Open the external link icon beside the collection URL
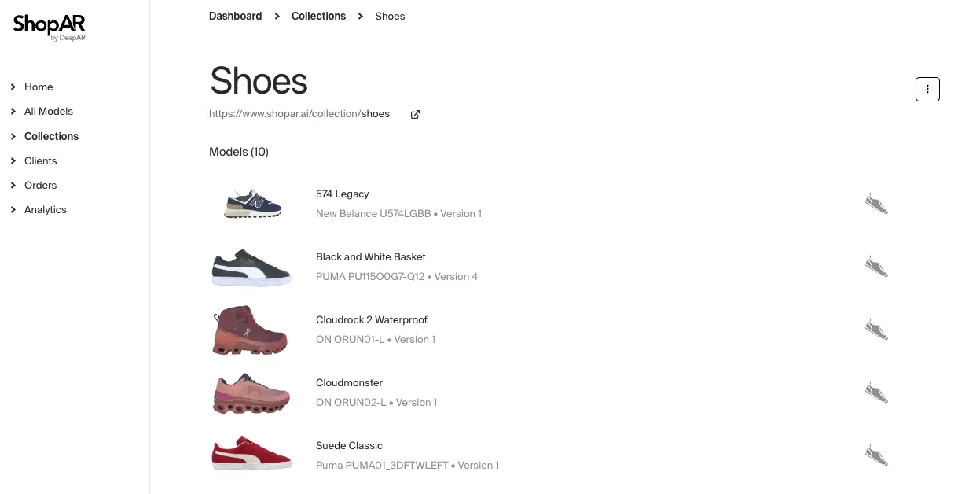This screenshot has width=980, height=494. click(x=415, y=114)
